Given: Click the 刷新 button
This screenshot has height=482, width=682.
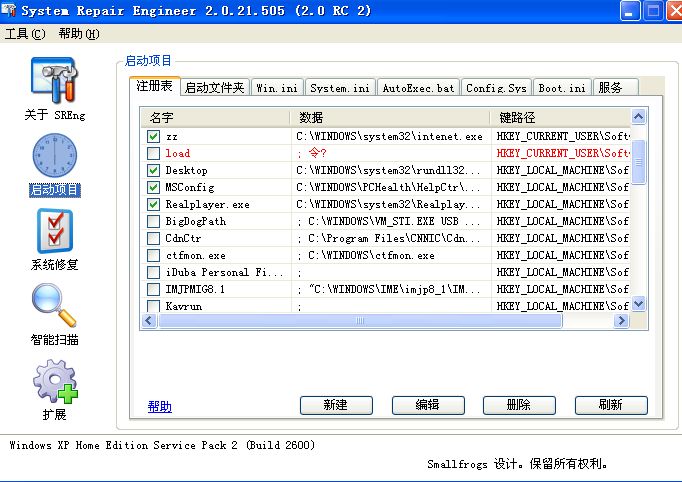Looking at the screenshot, I should (611, 405).
